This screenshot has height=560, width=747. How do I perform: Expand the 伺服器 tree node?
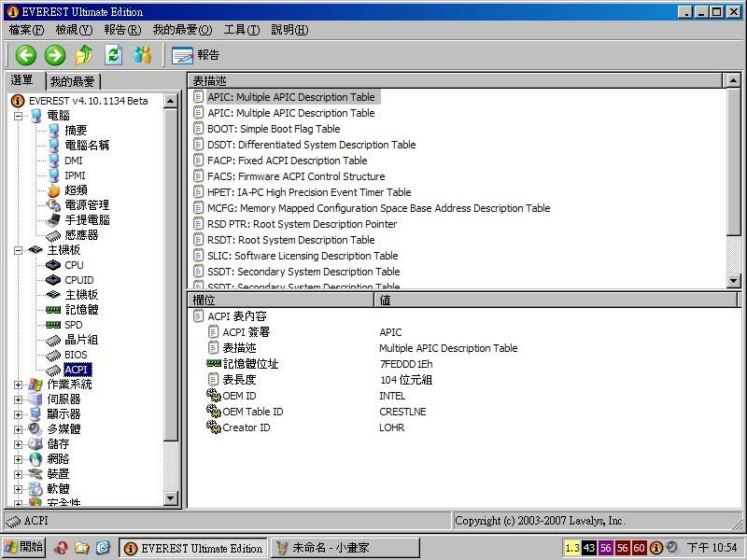coord(18,400)
